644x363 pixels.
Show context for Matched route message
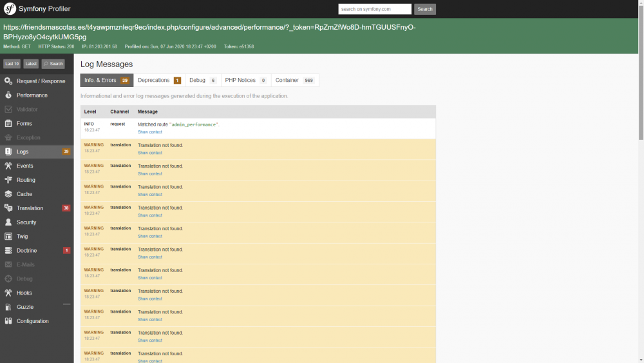point(150,132)
